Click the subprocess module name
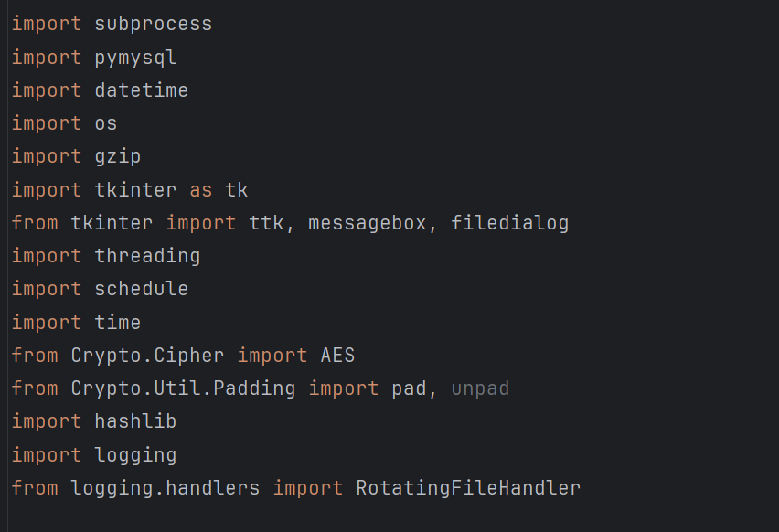 tap(153, 24)
